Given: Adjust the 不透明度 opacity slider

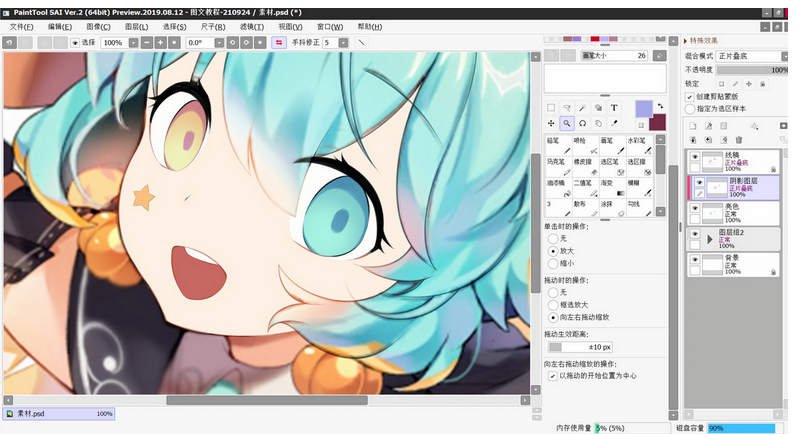Looking at the screenshot, I should (751, 70).
